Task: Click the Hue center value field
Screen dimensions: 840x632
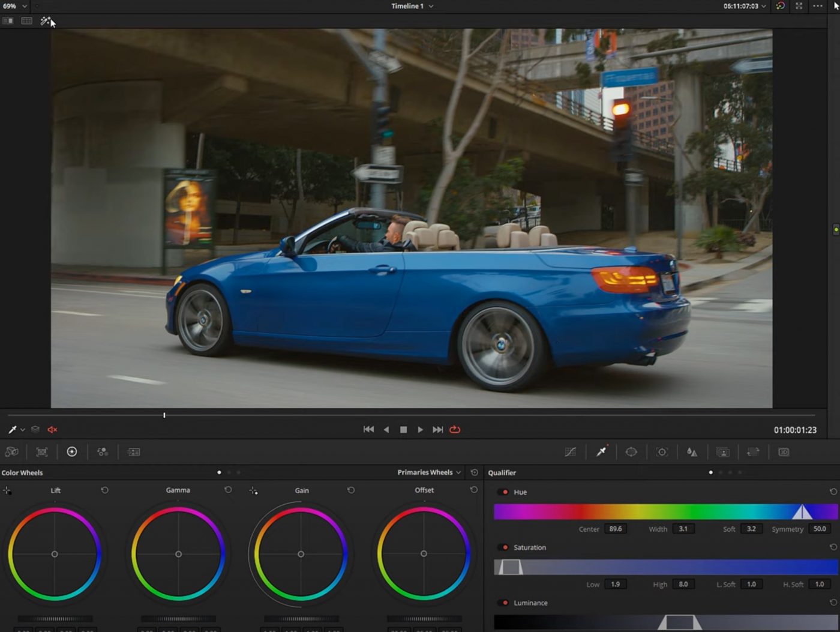Action: [616, 529]
